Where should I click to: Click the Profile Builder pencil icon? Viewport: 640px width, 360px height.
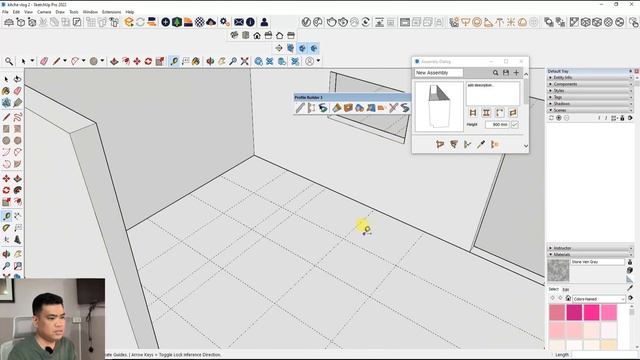[x=300, y=108]
